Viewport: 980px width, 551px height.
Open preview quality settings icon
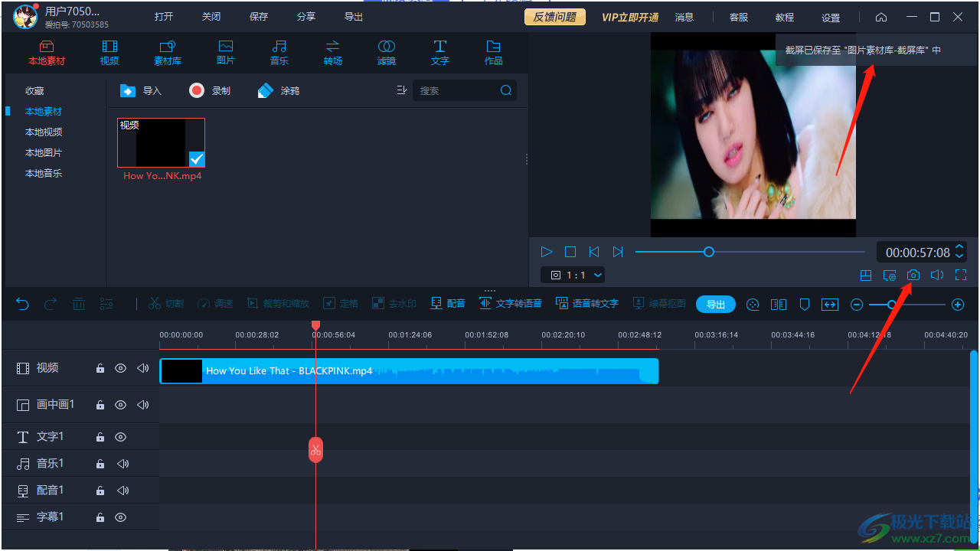click(x=890, y=275)
